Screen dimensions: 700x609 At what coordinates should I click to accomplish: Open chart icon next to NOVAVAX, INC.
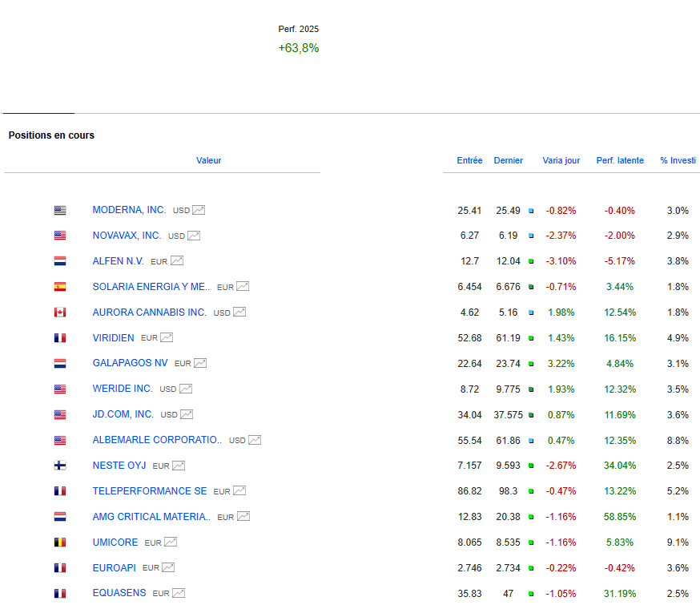coord(194,236)
